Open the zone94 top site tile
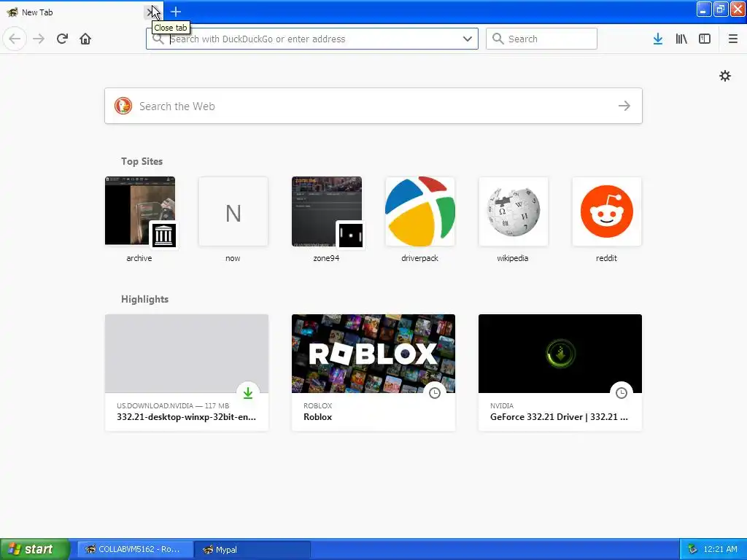The image size is (747, 560). (326, 219)
